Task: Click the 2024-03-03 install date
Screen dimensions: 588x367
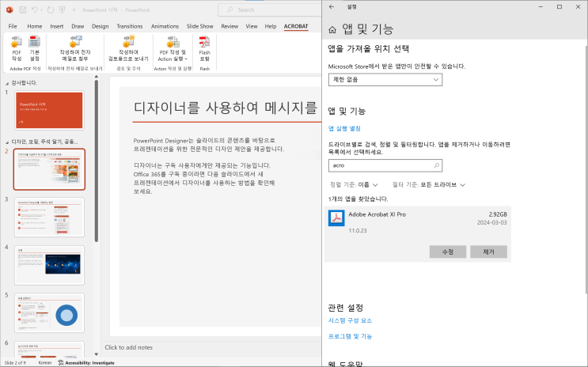Action: point(492,223)
